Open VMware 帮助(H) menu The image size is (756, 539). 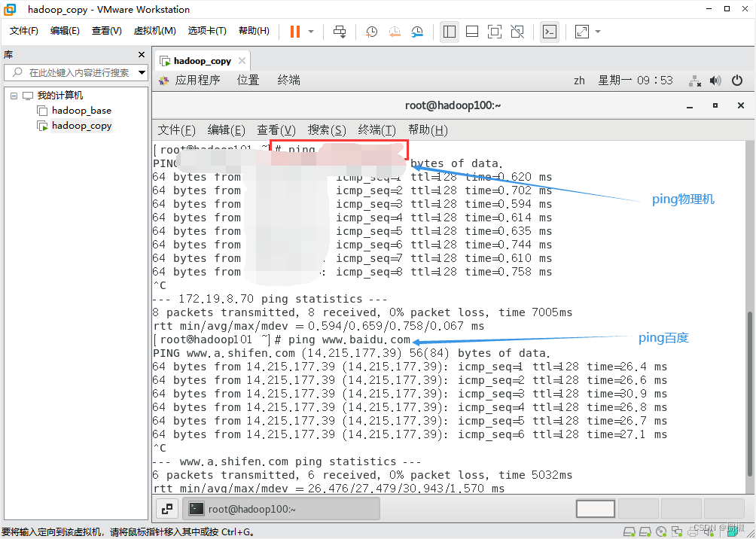point(254,31)
